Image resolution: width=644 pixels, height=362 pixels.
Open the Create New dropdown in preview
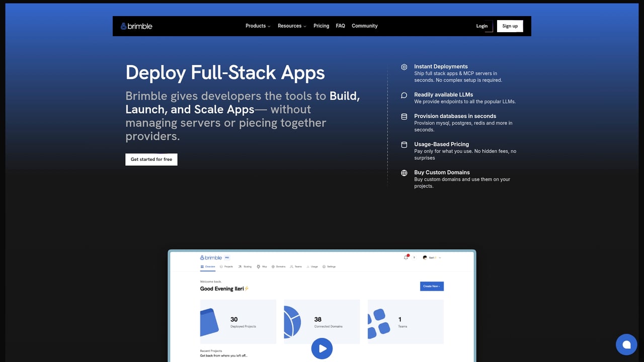432,286
